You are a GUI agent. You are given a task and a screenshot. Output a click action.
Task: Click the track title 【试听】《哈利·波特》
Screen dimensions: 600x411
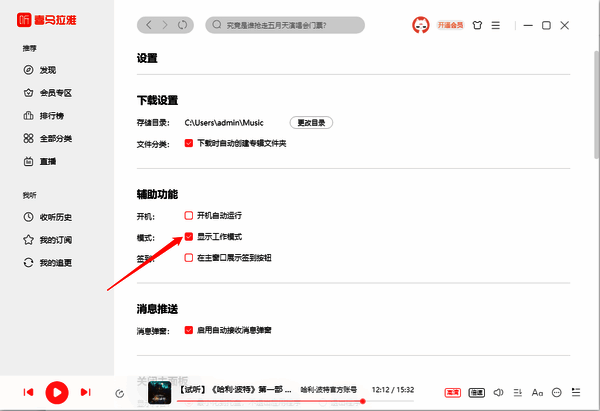coord(235,390)
